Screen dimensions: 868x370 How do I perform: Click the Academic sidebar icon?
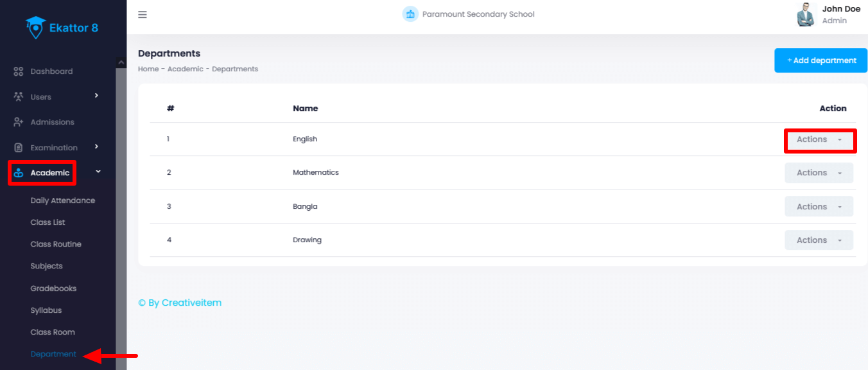pyautogui.click(x=19, y=173)
